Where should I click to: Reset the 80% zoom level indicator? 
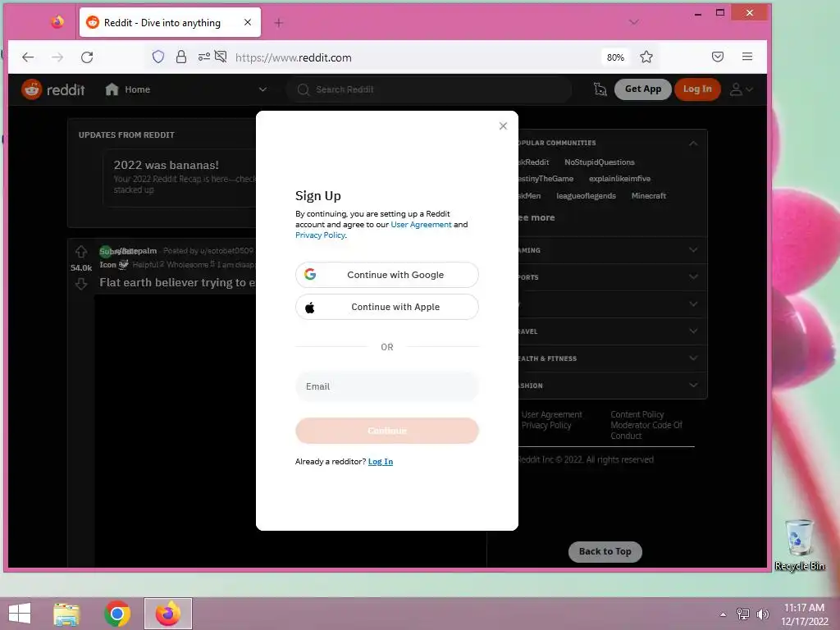tap(615, 57)
